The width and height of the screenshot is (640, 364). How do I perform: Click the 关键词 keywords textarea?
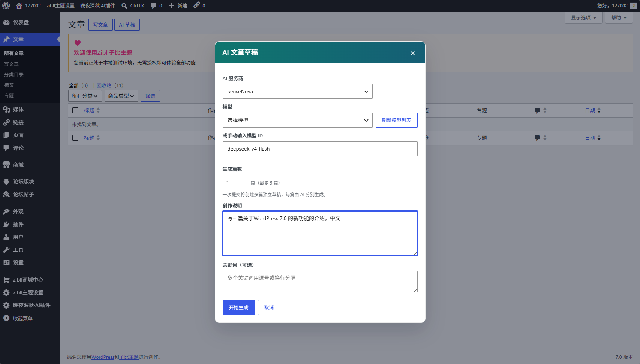coord(320,282)
